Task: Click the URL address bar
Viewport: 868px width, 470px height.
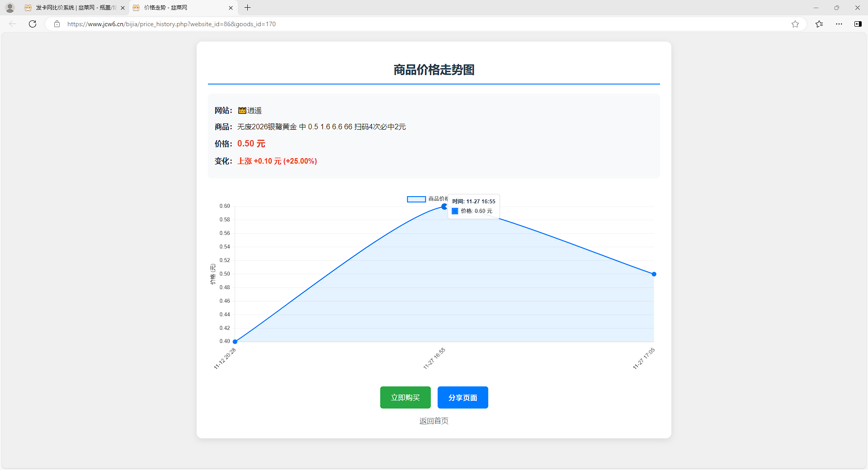Action: 407,24
